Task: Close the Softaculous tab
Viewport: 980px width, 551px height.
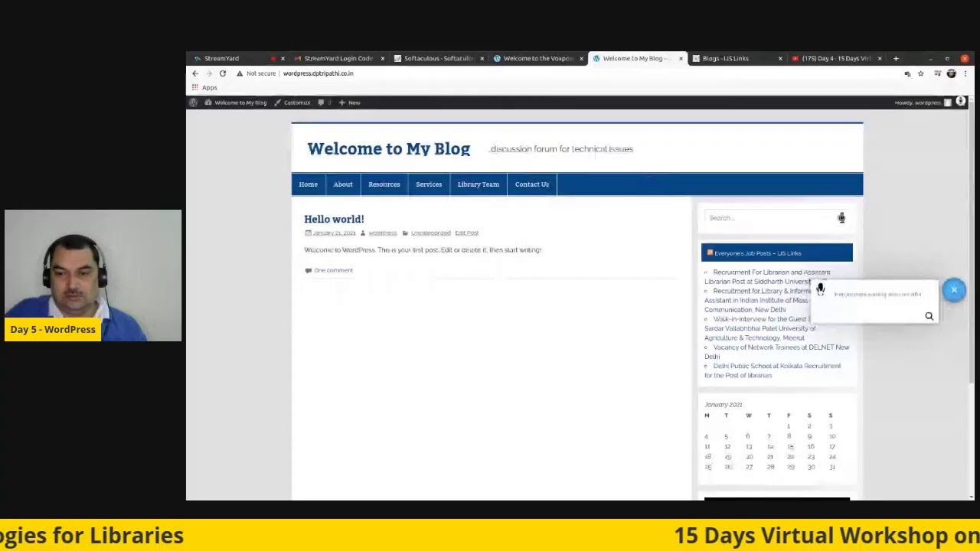Action: [x=482, y=58]
